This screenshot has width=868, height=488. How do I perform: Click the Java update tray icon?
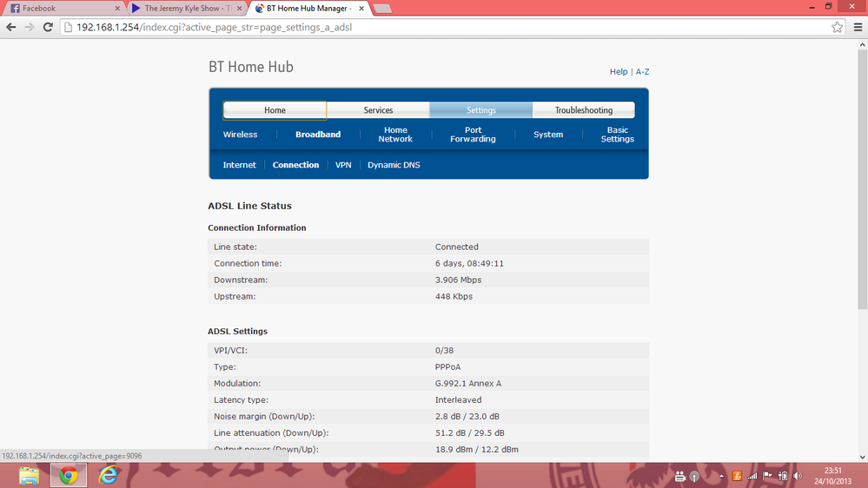737,476
